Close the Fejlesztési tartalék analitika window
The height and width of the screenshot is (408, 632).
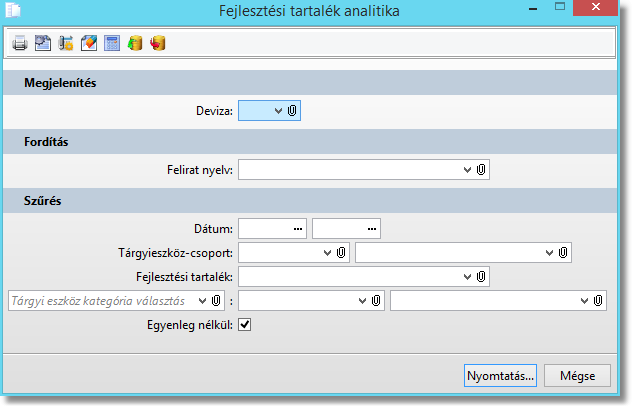pyautogui.click(x=596, y=7)
